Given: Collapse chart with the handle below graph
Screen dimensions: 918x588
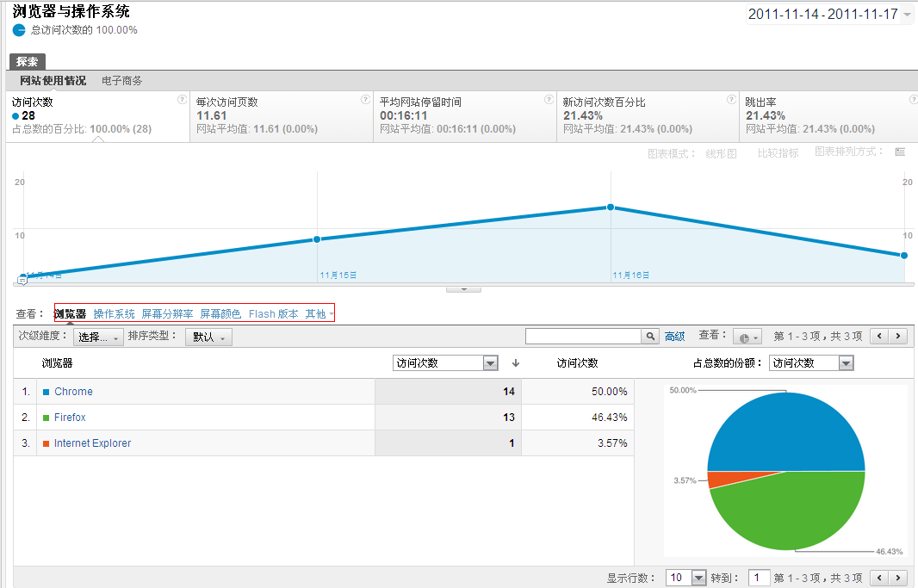Looking at the screenshot, I should pyautogui.click(x=463, y=288).
